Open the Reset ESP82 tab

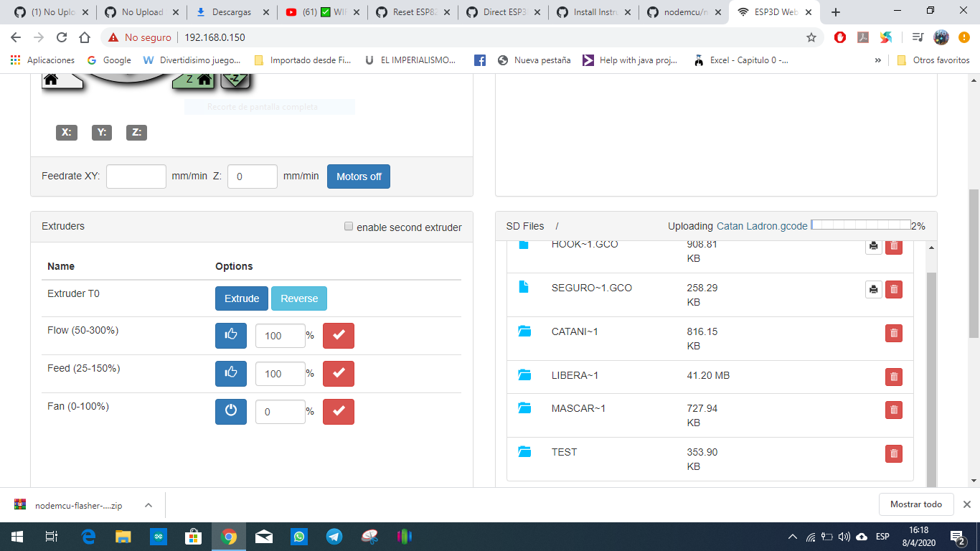click(x=416, y=11)
